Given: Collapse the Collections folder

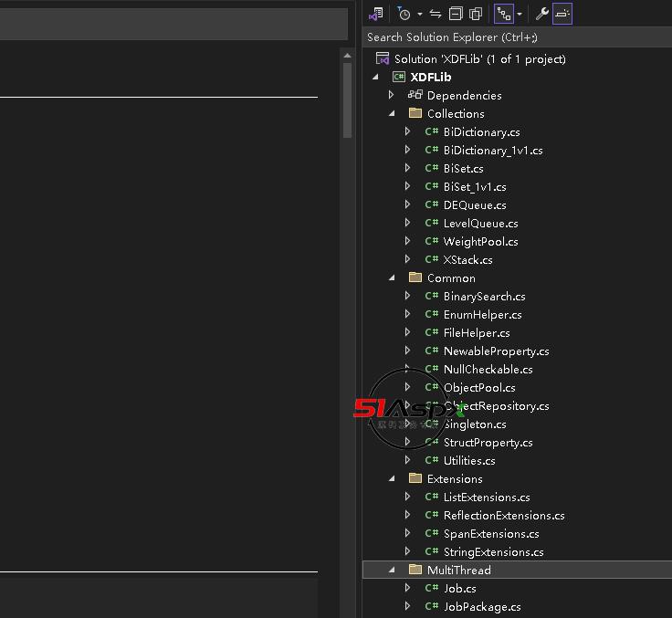Looking at the screenshot, I should 392,114.
